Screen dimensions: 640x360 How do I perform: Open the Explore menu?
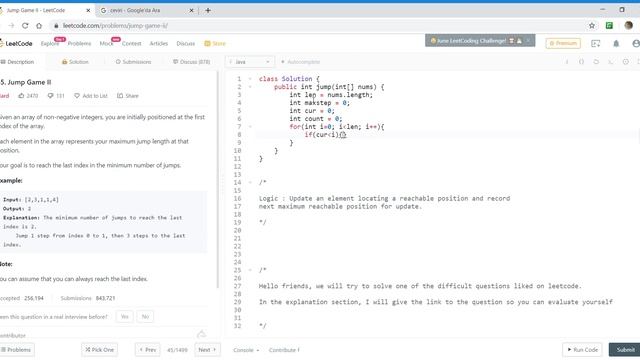point(50,43)
